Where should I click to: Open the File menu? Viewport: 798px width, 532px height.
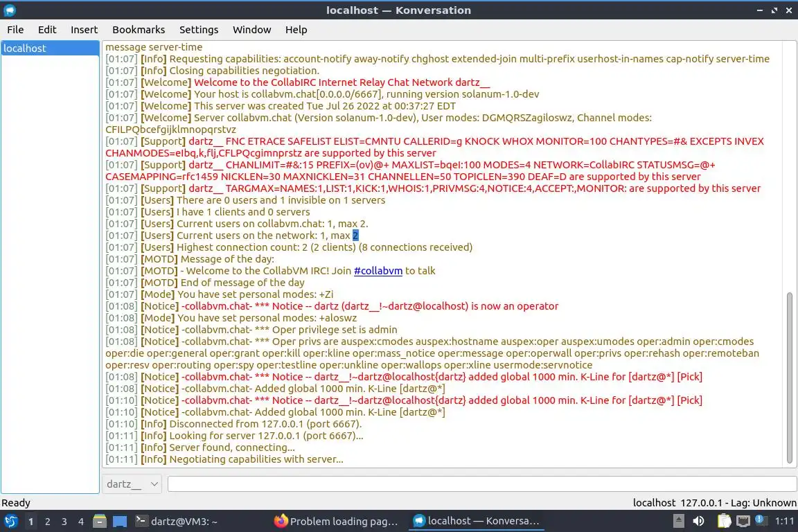click(15, 30)
